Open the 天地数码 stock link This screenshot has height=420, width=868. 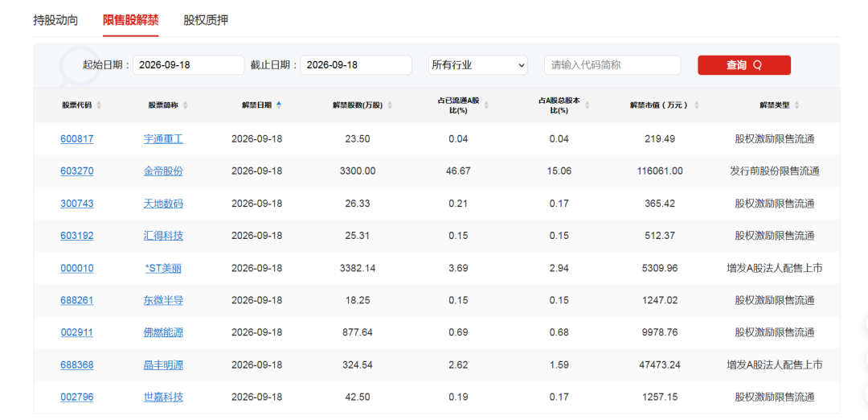point(163,204)
